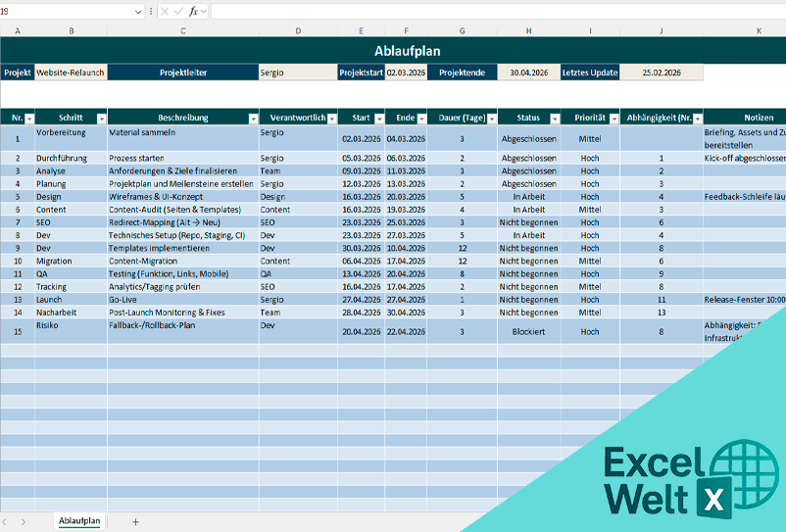
Task: Open the Beschreibung column filter dropdown
Action: [x=253, y=119]
